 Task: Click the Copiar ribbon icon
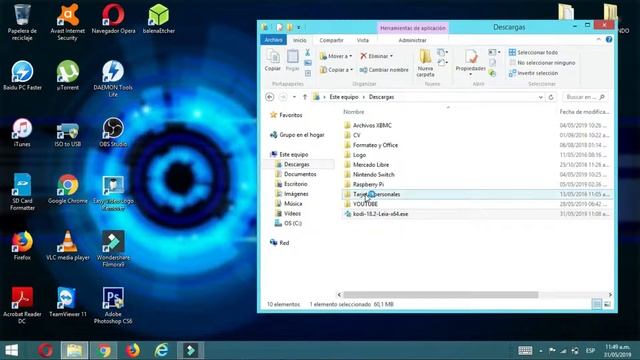[x=273, y=60]
